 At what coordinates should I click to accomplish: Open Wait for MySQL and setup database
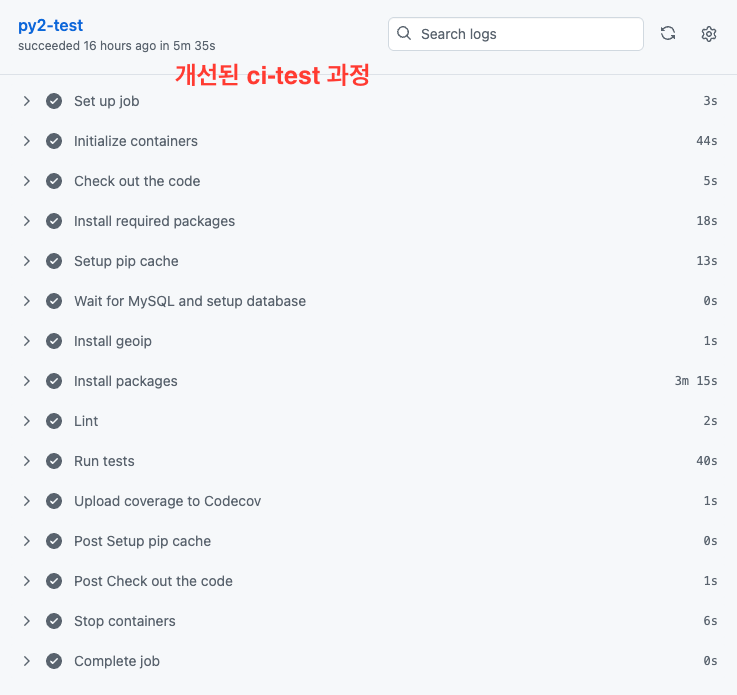click(190, 301)
